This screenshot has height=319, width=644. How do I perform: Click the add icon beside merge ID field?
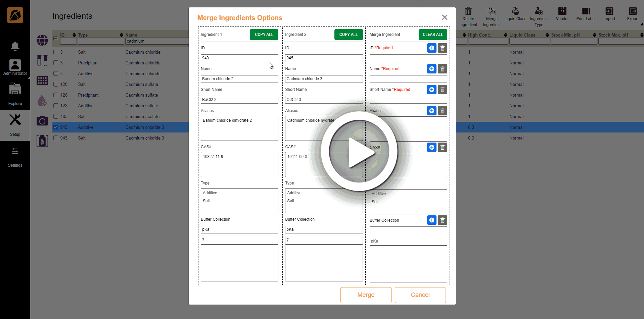click(x=431, y=48)
